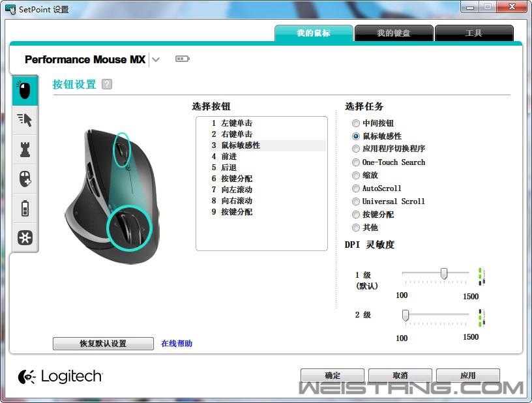Open the pointer movement settings icon
Screen dimensions: 532x403
(25, 120)
